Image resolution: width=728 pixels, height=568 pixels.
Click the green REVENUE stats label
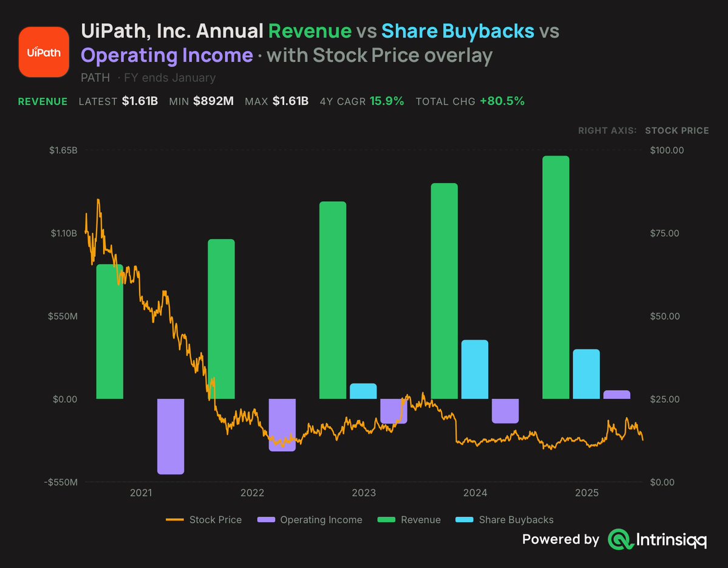tap(43, 101)
